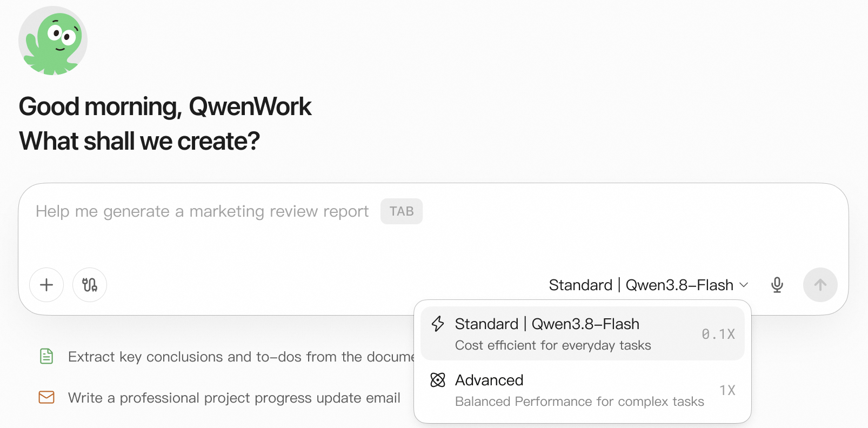Click the 'Good morning, QwenWork' heading
This screenshot has height=428, width=868.
165,106
